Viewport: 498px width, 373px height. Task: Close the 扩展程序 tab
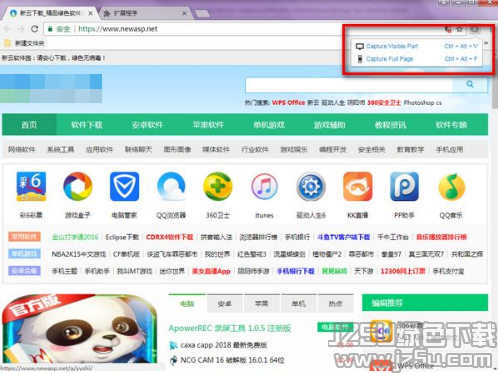(x=184, y=14)
